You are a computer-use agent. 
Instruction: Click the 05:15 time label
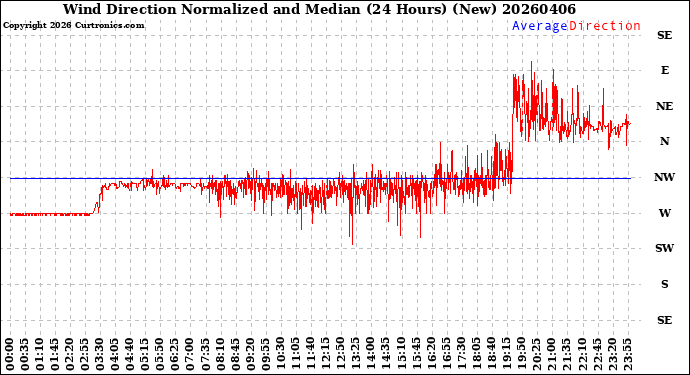[x=145, y=354]
